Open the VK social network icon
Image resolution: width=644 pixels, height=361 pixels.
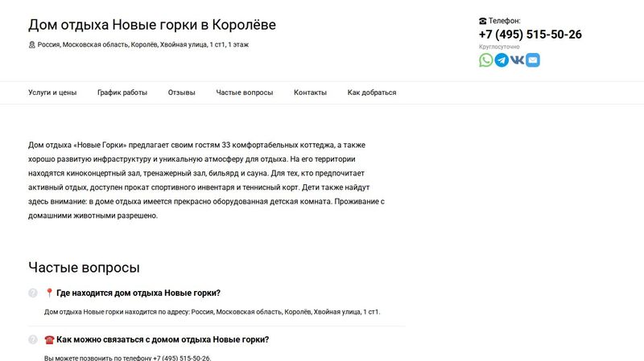[517, 60]
